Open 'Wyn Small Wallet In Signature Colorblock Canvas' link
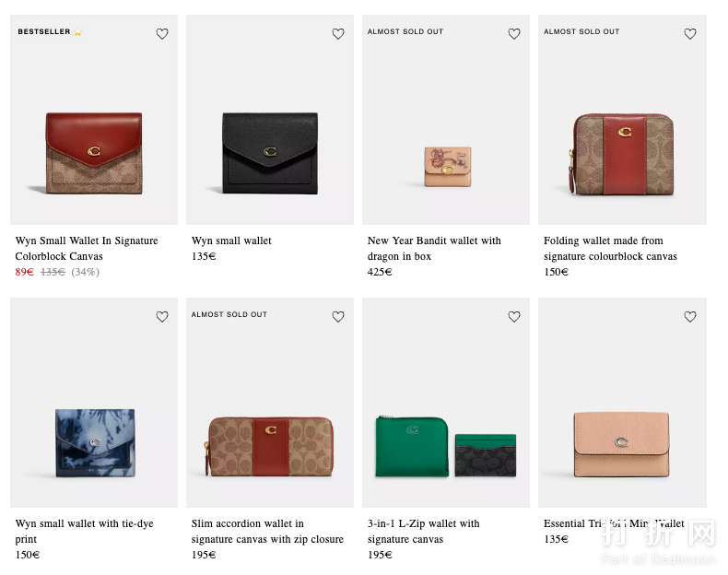Screen dimensions: 728x575 pos(87,249)
